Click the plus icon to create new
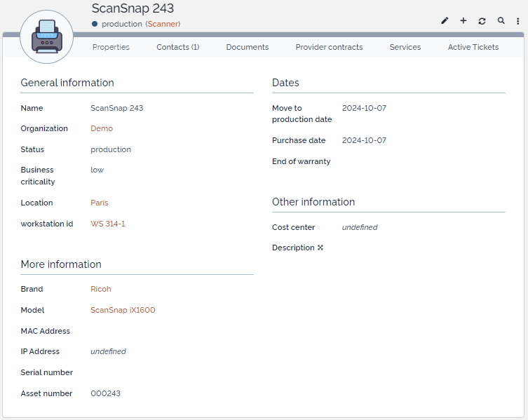 [x=463, y=21]
